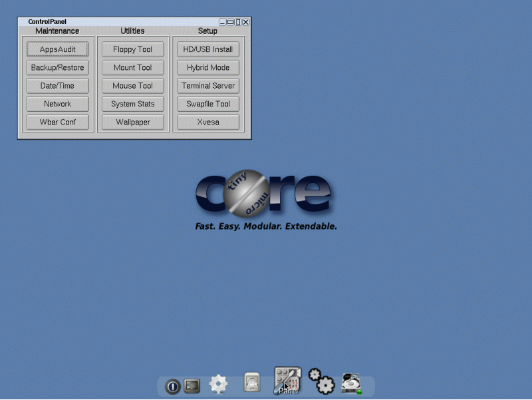Image resolution: width=532 pixels, height=400 pixels.
Task: Open the Date/Time settings
Action: click(58, 86)
